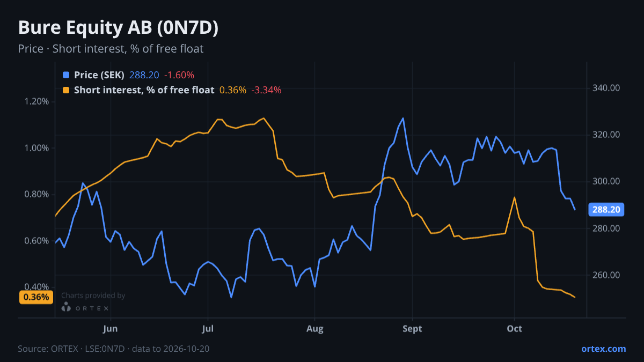Viewport: 644px width, 362px height.
Task: Toggle the Short interest legend label
Action: point(144,90)
